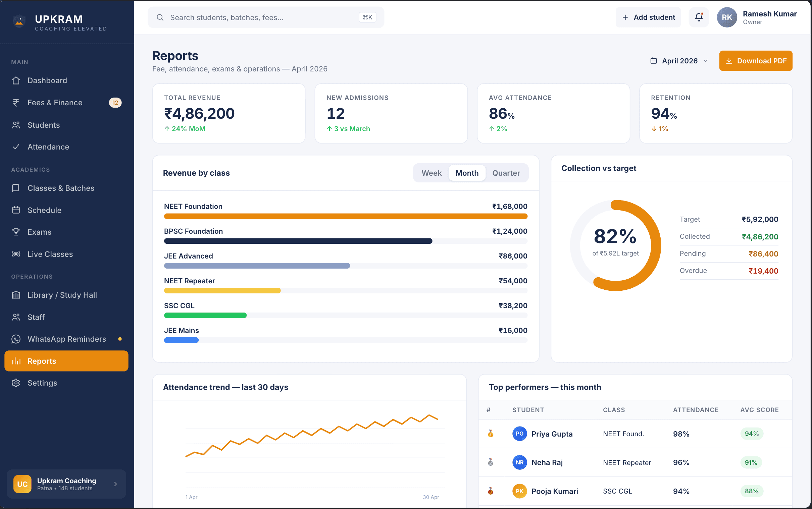Click the NEET Foundation revenue progress bar
Viewport: 812px width, 509px height.
[x=345, y=216]
